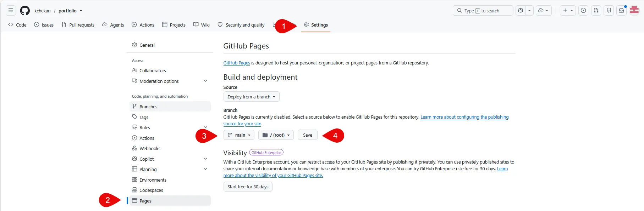644x211 pixels.
Task: Open Environments settings page
Action: click(x=170, y=180)
